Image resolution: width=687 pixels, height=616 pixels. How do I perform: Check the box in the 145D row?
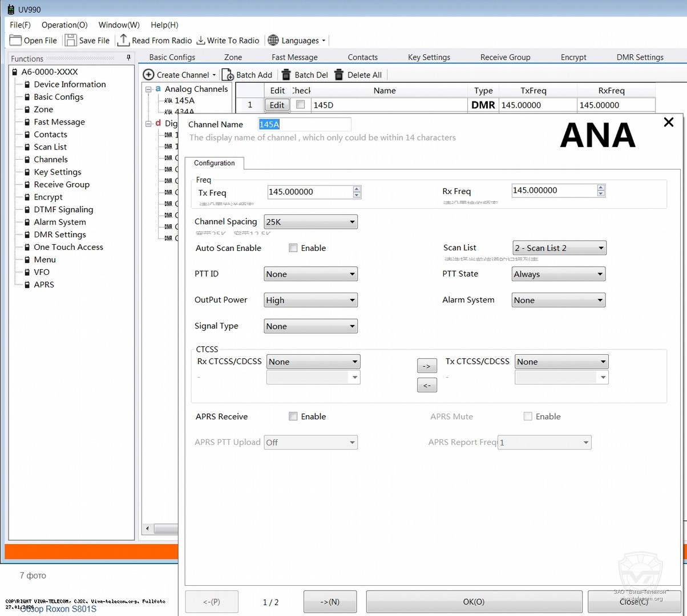point(301,104)
